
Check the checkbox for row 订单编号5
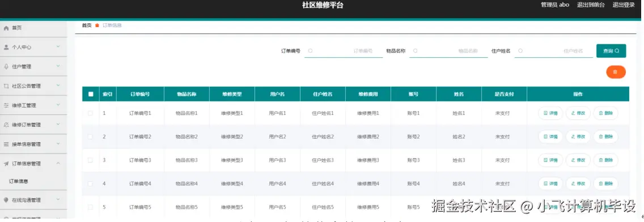coord(90,207)
